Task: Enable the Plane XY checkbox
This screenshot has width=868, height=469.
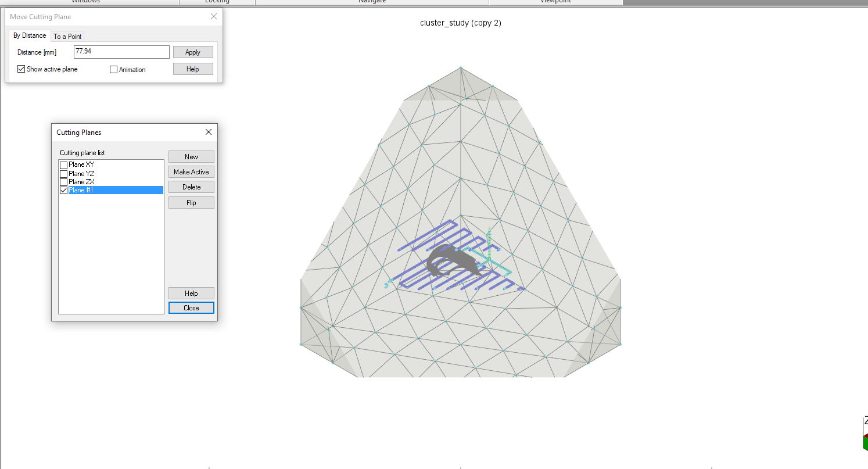Action: 64,165
